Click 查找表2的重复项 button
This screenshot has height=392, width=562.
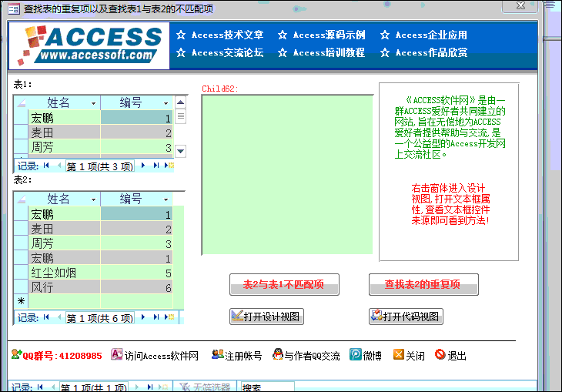tap(423, 285)
